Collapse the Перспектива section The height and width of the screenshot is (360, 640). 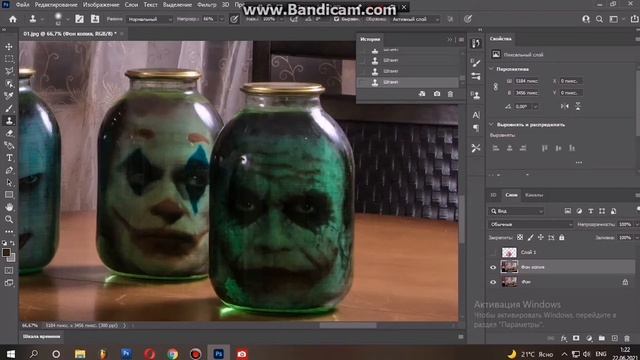coord(491,69)
